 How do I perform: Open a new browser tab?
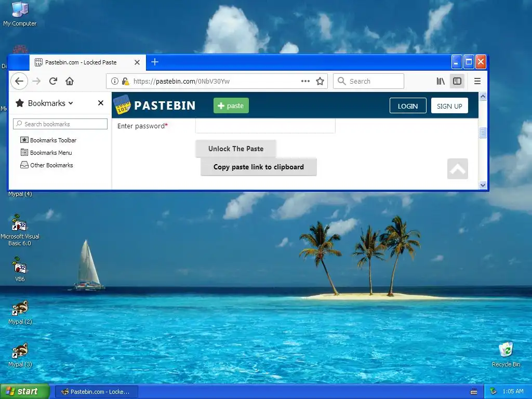click(x=155, y=62)
